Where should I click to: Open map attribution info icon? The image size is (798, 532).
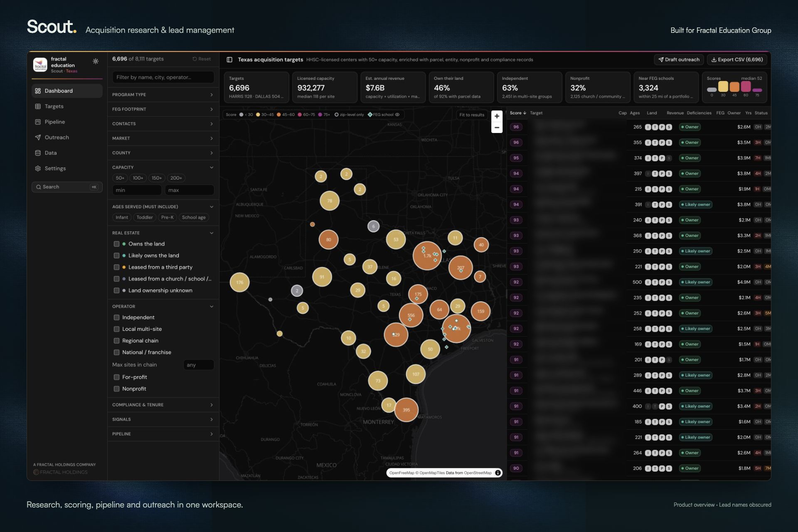point(498,473)
